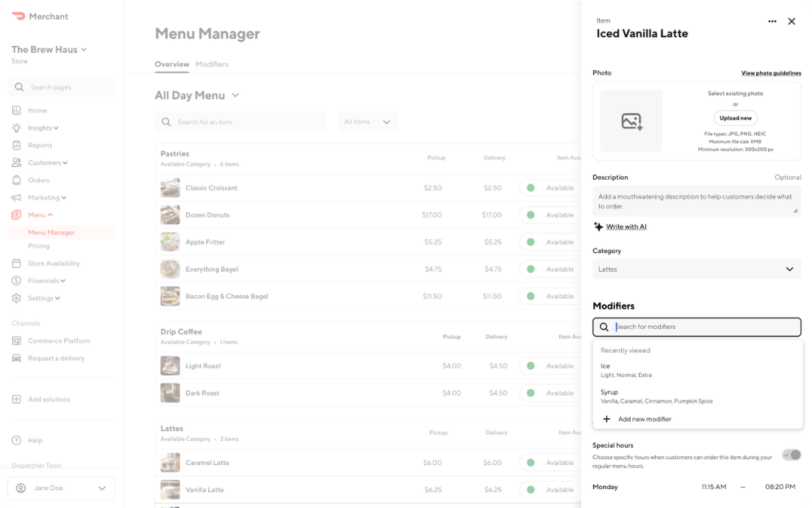This screenshot has width=812, height=508.
Task: Click the Help question mark icon
Action: point(17,440)
